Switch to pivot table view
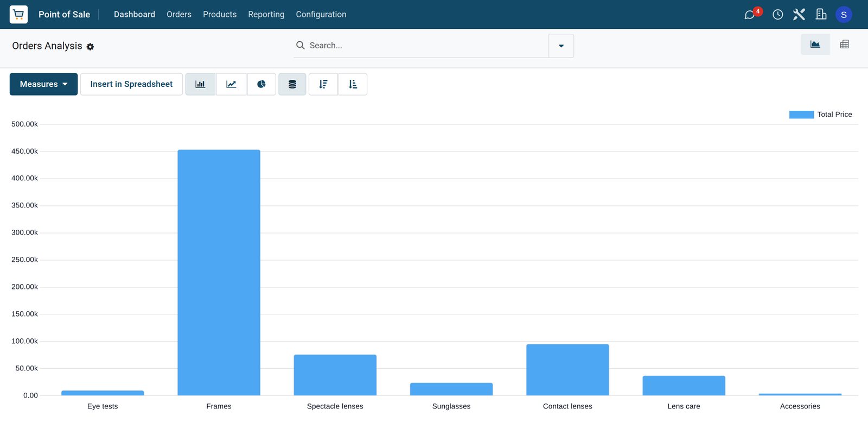Viewport: 868px width, 422px height. point(844,45)
